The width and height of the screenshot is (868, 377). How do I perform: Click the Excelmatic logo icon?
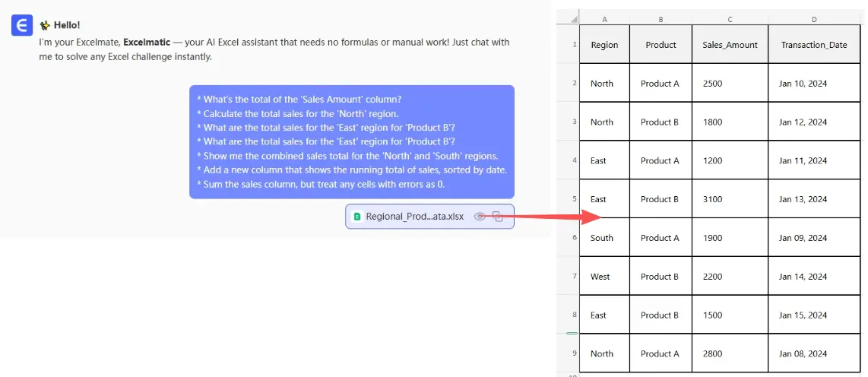21,26
